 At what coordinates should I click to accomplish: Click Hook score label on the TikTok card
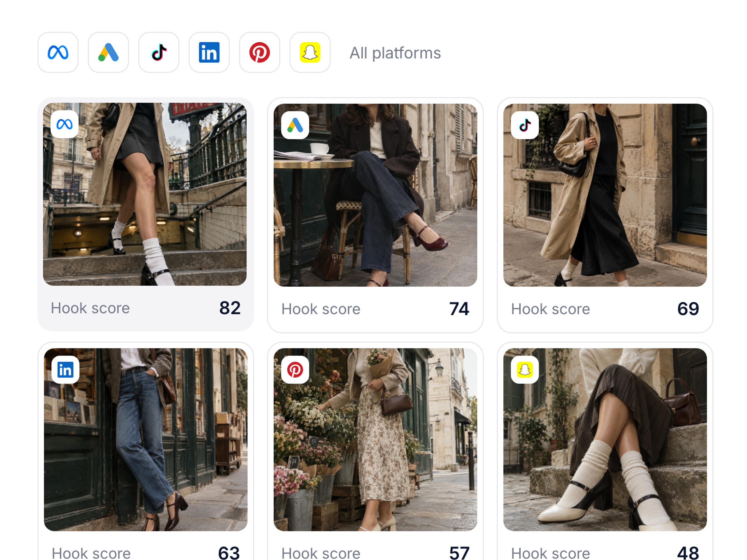[x=551, y=309]
